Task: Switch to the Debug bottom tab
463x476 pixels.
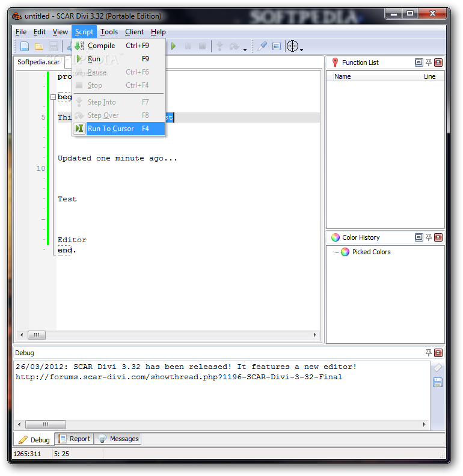Action: (34, 440)
